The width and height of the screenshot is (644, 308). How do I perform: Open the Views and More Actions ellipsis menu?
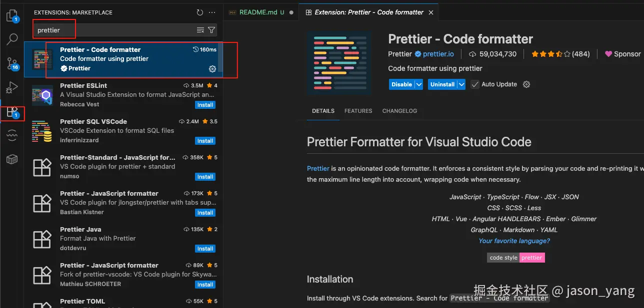pyautogui.click(x=212, y=12)
